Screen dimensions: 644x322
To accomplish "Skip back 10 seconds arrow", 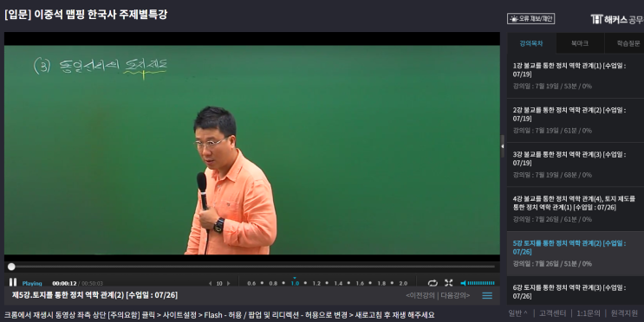I will [x=211, y=283].
